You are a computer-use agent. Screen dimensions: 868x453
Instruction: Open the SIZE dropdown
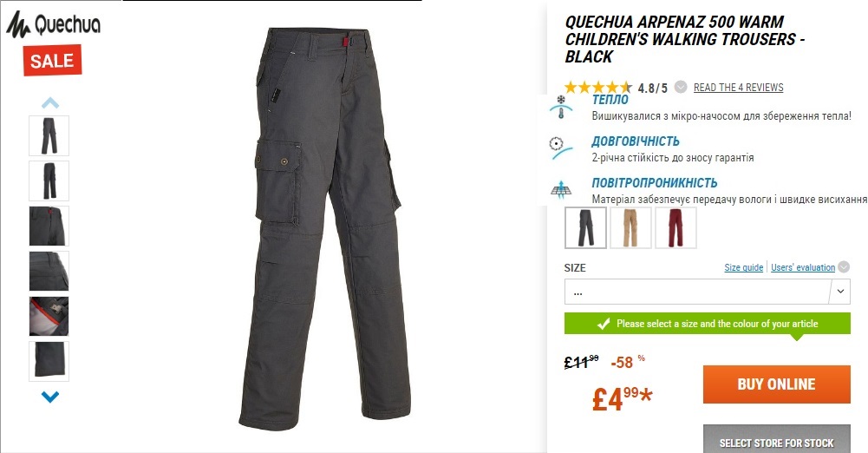pos(707,292)
